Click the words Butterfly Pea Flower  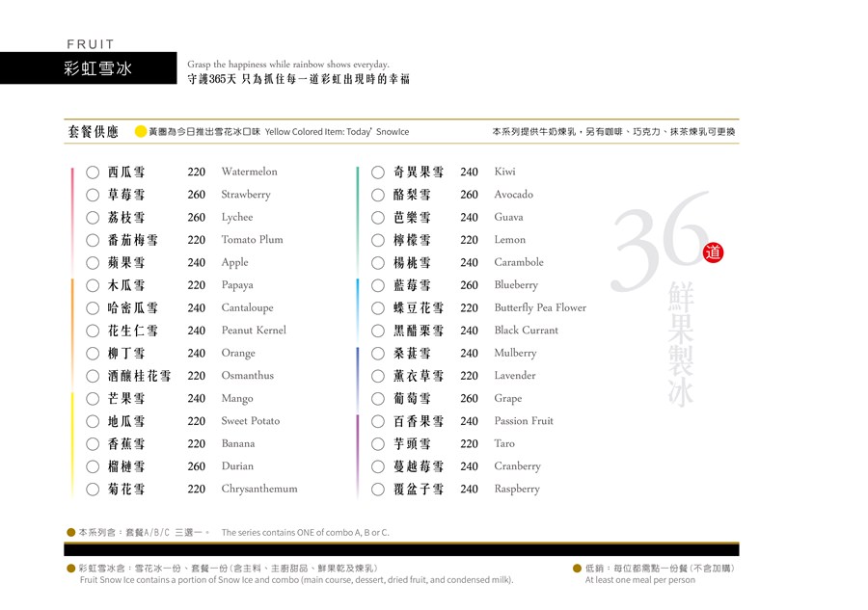(540, 308)
